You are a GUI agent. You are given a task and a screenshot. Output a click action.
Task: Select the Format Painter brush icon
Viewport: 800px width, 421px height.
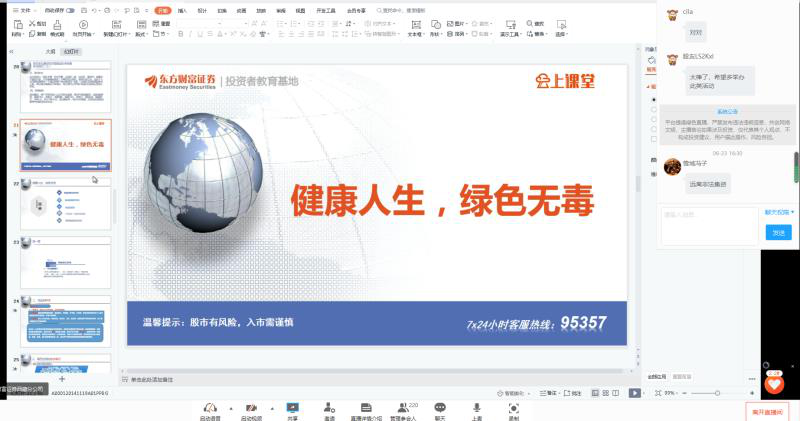tap(57, 24)
